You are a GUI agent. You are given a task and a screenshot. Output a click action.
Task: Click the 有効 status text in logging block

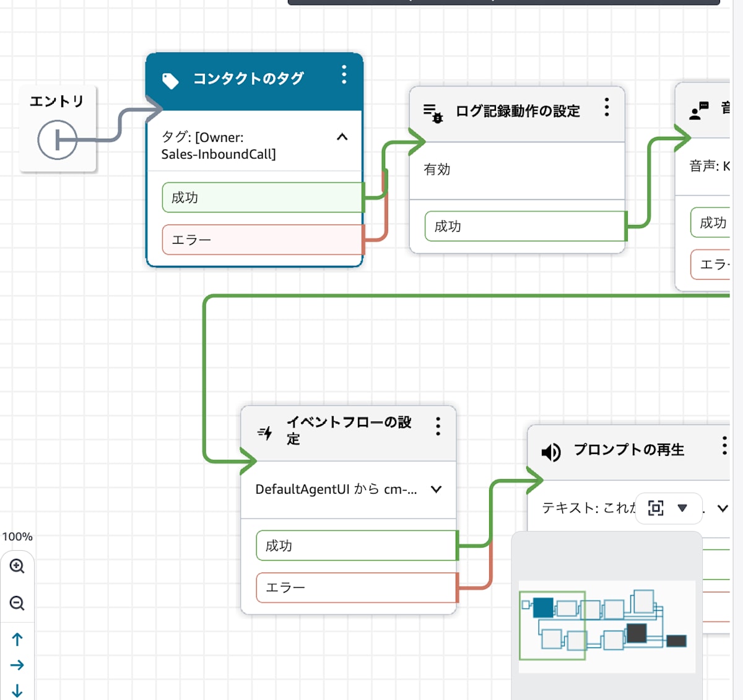tap(437, 169)
